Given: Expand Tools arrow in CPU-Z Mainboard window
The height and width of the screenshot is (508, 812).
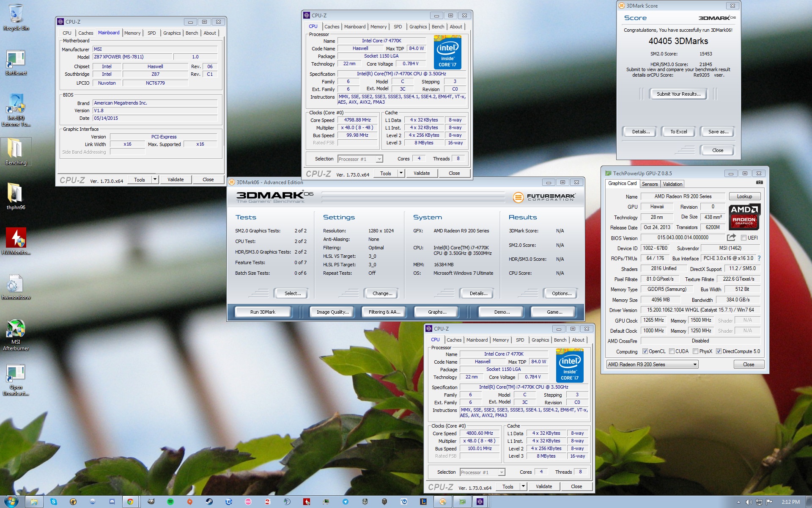Looking at the screenshot, I should click(x=155, y=179).
